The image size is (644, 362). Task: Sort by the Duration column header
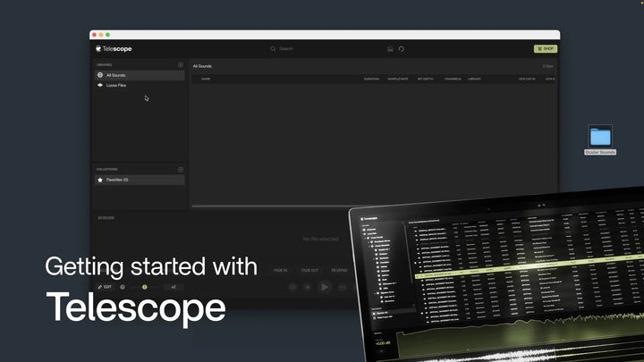coord(371,79)
